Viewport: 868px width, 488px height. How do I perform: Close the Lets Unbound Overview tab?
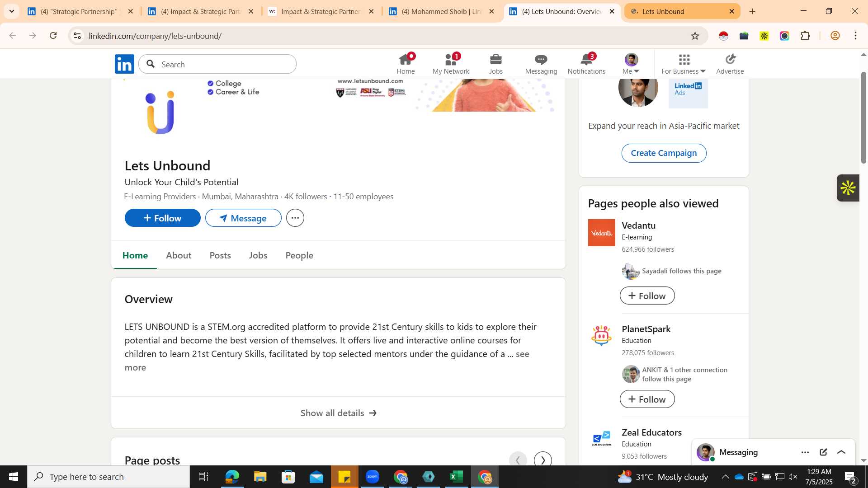pos(612,11)
